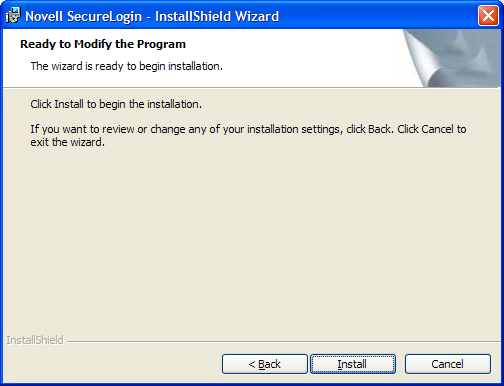The height and width of the screenshot is (386, 504).
Task: Click the 'exit the wizard.' text line
Action: (x=68, y=142)
